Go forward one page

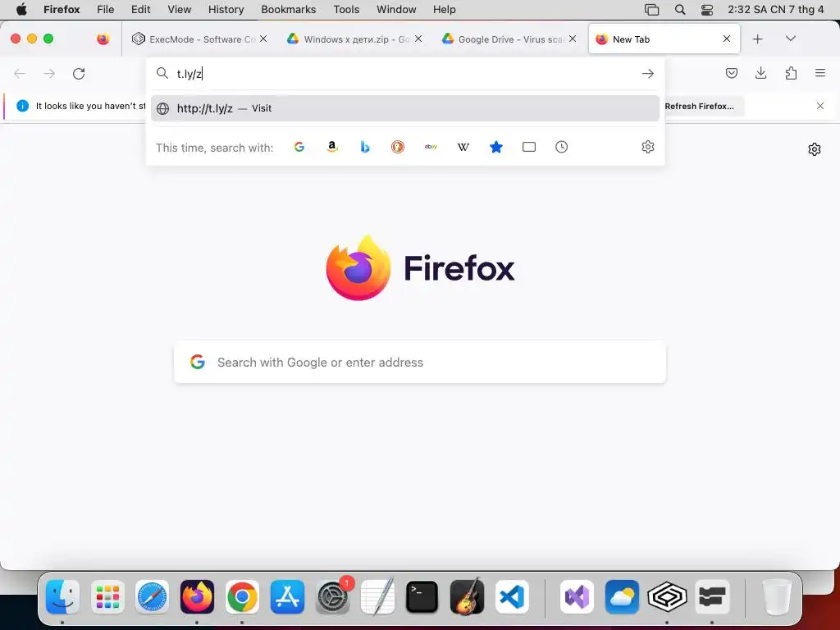point(49,73)
